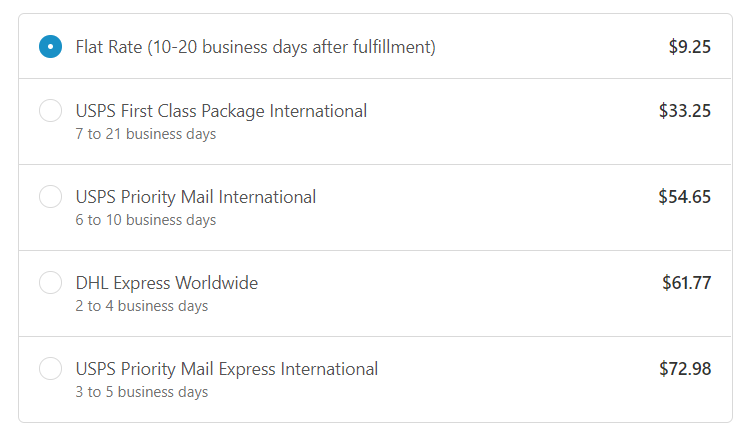
Task: Select the Flat Rate radio button
Action: click(x=50, y=47)
